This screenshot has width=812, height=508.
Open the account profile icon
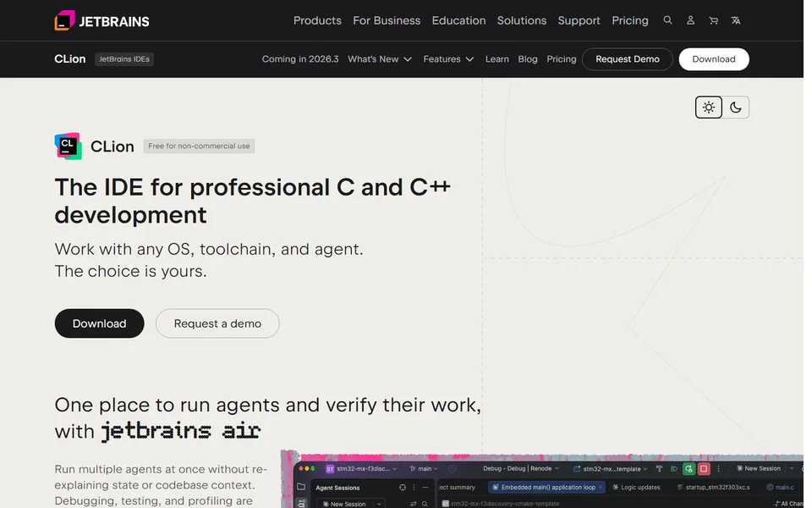coord(690,20)
